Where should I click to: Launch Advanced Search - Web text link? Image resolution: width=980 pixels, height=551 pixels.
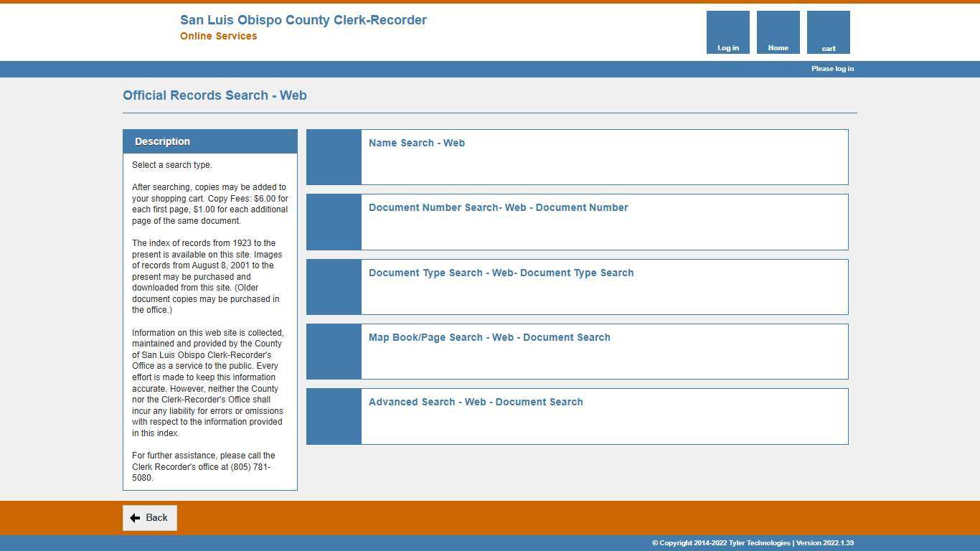coord(476,402)
